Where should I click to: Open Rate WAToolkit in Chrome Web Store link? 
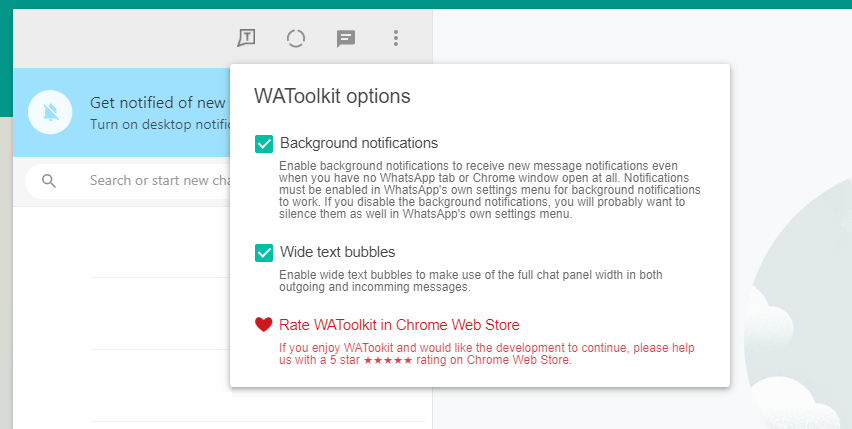tap(399, 324)
